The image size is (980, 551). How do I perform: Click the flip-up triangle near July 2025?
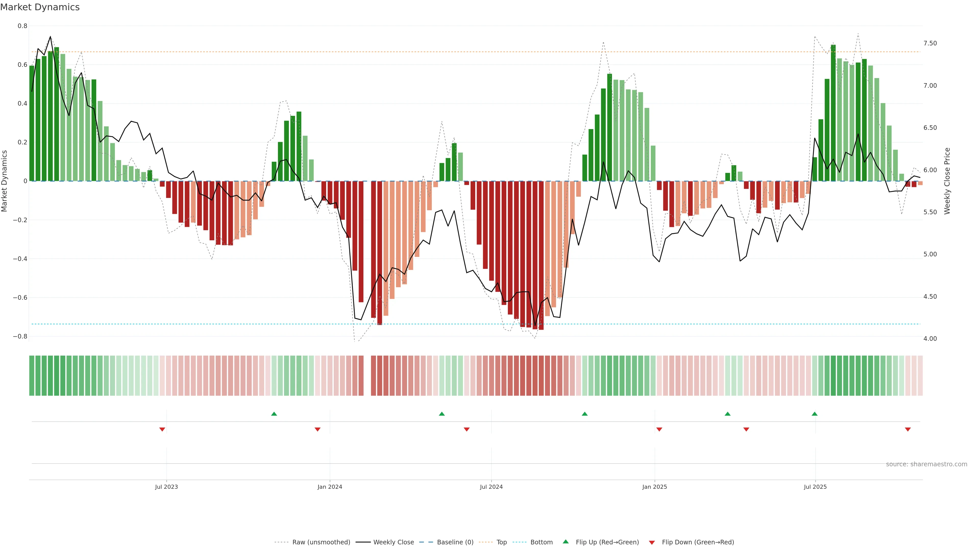tap(815, 414)
